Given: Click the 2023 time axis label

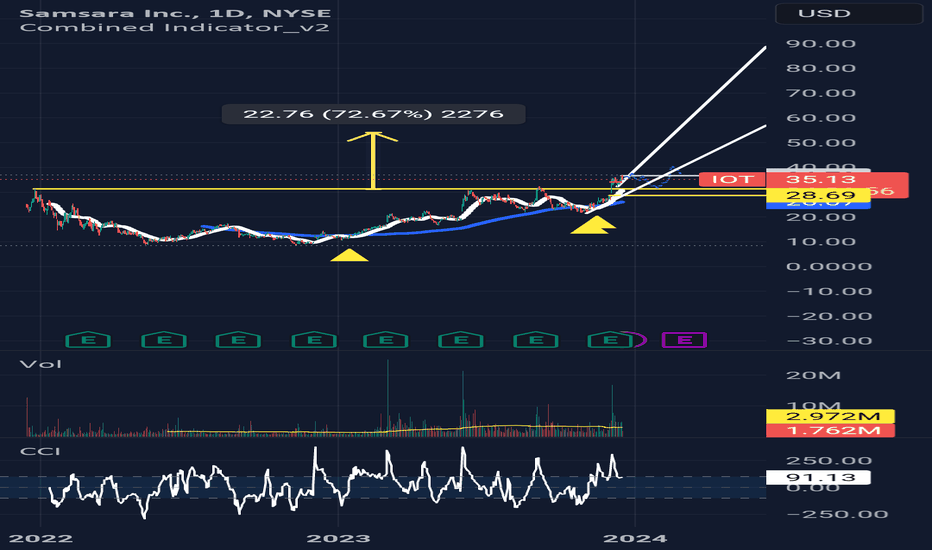Looking at the screenshot, I should point(338,539).
